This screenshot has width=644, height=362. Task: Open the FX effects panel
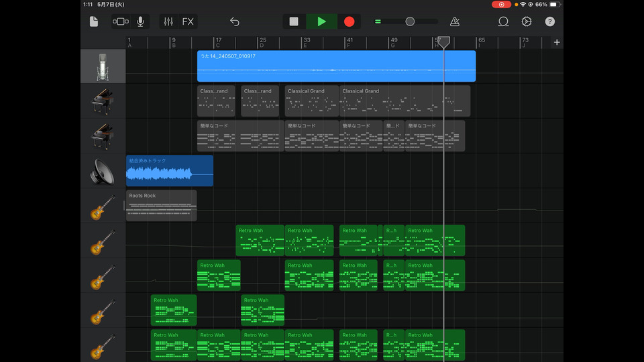click(188, 21)
